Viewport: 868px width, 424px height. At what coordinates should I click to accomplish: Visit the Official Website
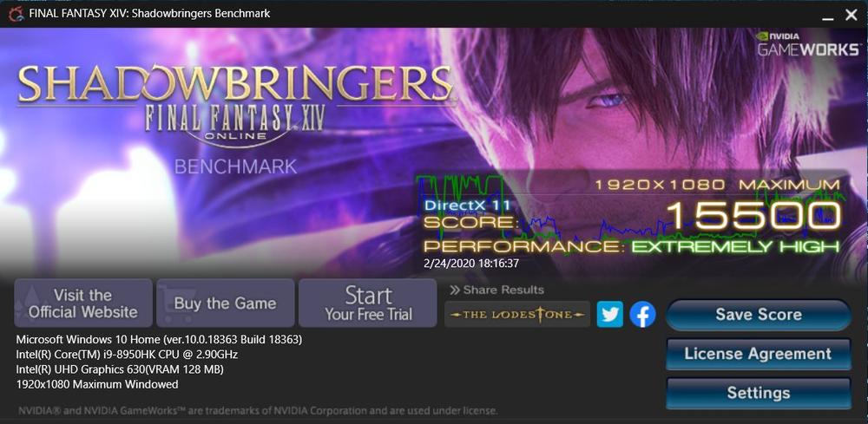[x=83, y=303]
